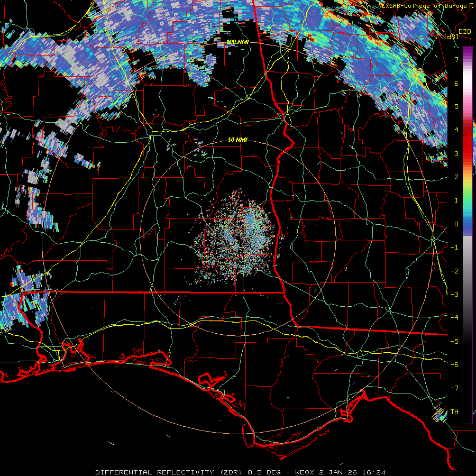Click the -2 value on the scale
The height and width of the screenshot is (476, 476).
coord(454,271)
